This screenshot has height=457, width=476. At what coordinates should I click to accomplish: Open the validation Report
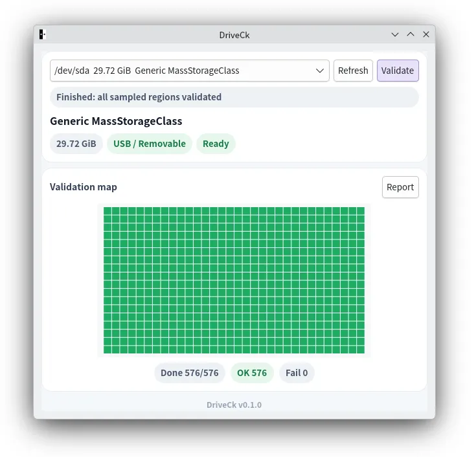pyautogui.click(x=400, y=187)
